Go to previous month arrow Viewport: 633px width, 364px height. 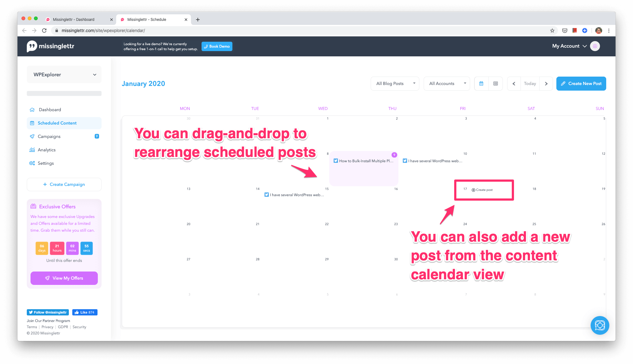coord(514,83)
